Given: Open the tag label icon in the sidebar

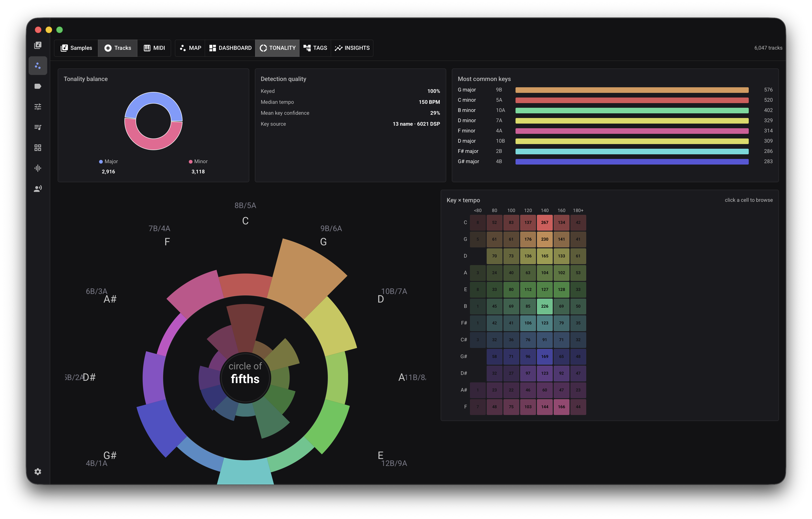Looking at the screenshot, I should point(38,86).
